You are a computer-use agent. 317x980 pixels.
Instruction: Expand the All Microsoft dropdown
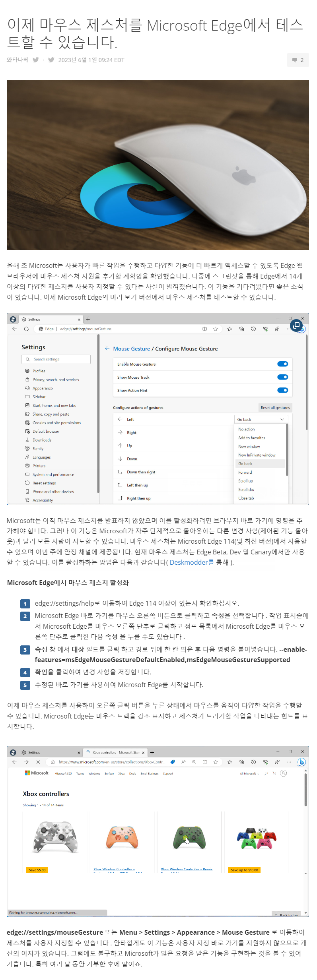click(249, 774)
